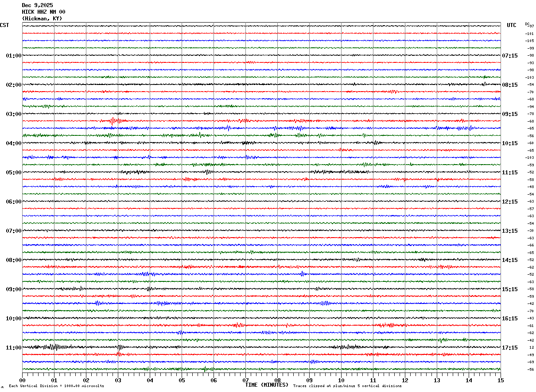Viewport: 536px width, 392px height.
Task: Click the CST hour label '08:00'
Action: (x=14, y=260)
